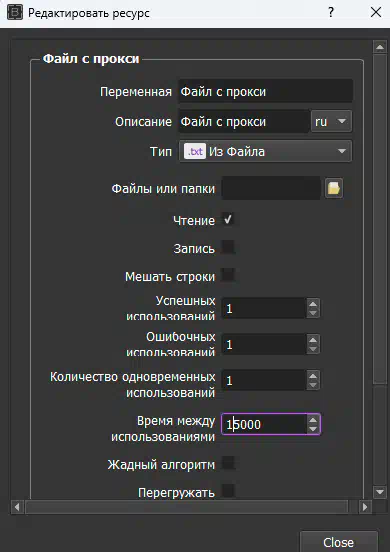Open the ru language dropdown
Screen dimensions: 390x552
331,121
